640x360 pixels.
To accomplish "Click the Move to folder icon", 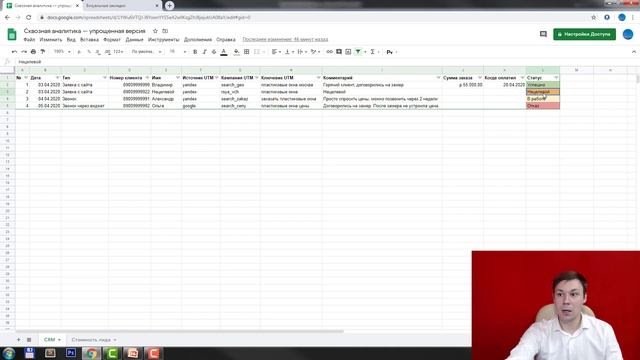I will click(x=165, y=31).
